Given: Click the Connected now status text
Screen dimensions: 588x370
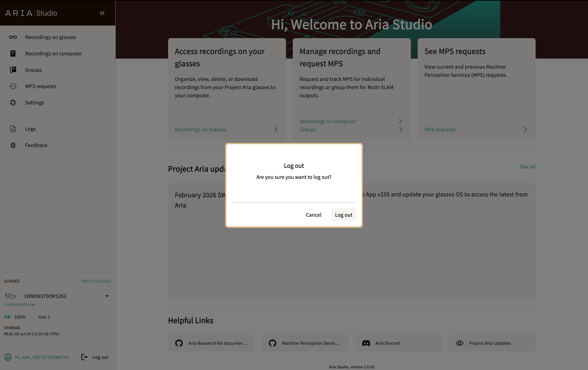Looking at the screenshot, I should 20,304.
